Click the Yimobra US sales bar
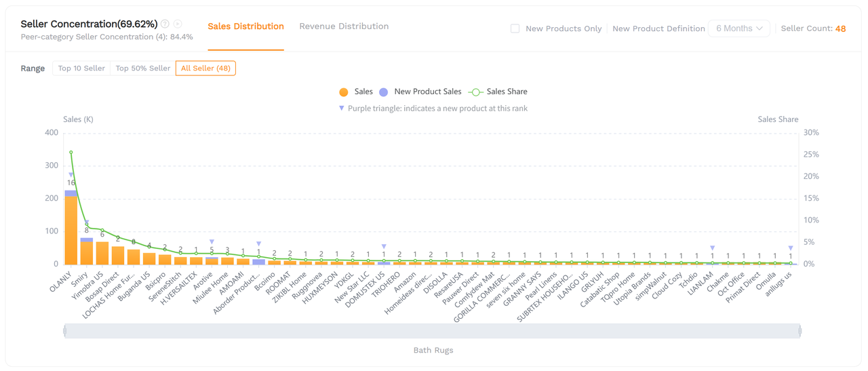The height and width of the screenshot is (371, 868). tap(102, 253)
